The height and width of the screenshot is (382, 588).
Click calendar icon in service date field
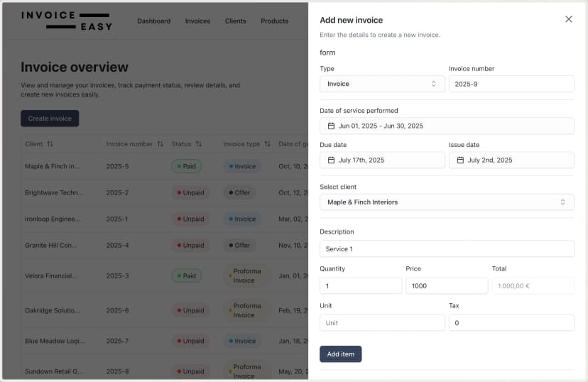point(331,126)
